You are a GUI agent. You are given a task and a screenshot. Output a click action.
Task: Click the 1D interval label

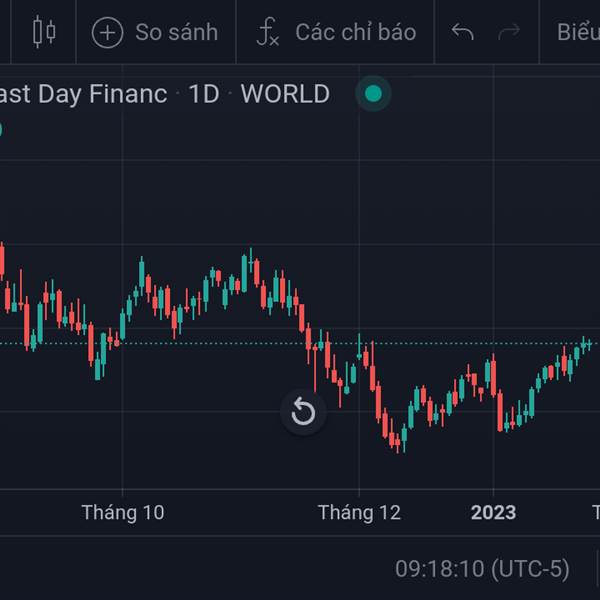204,94
